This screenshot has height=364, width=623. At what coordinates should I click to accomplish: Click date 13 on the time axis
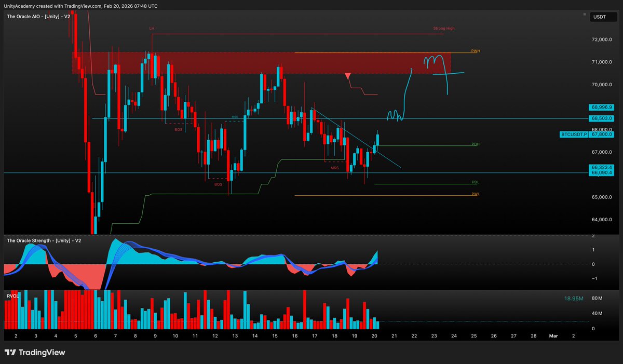tap(235, 336)
